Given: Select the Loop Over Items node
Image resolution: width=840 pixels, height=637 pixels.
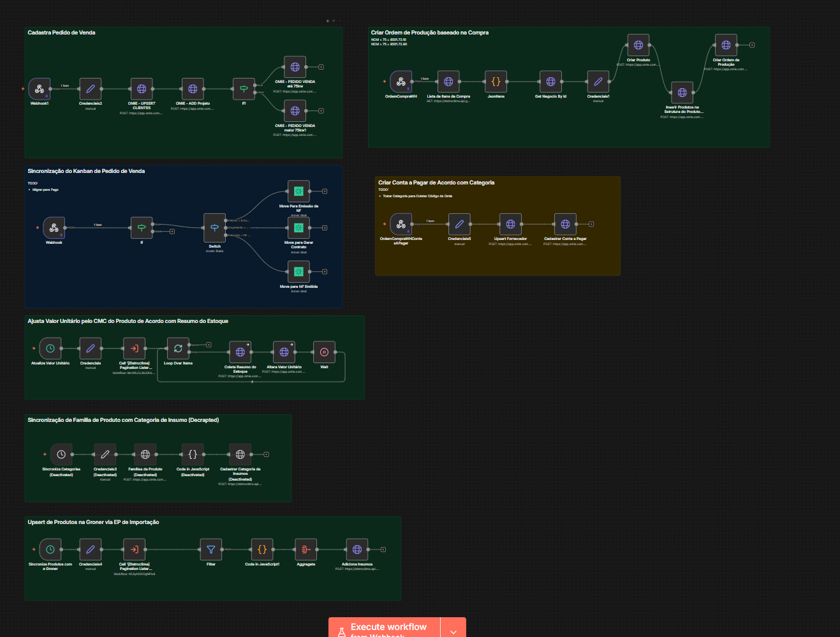Looking at the screenshot, I should (178, 348).
